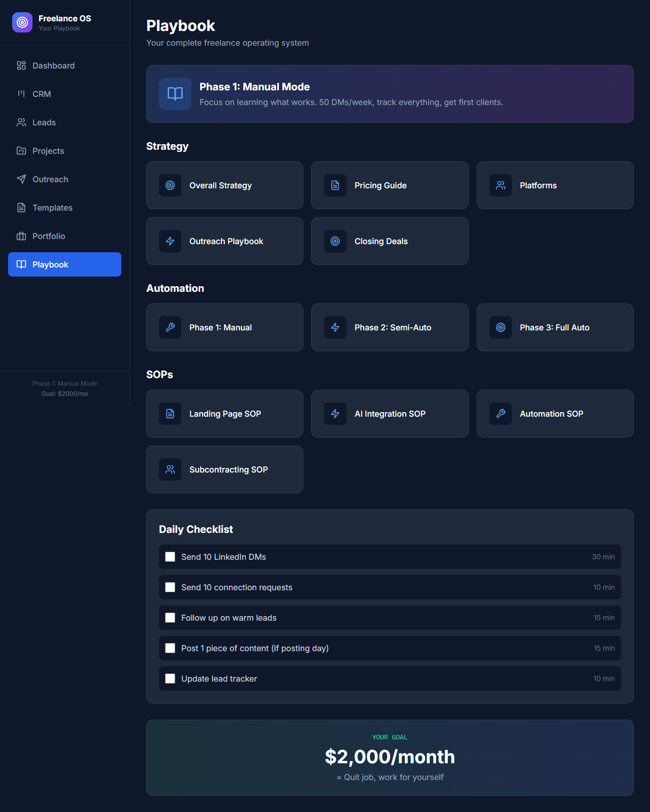
Task: Tick the Post 1 piece of content checkbox
Action: coord(170,648)
